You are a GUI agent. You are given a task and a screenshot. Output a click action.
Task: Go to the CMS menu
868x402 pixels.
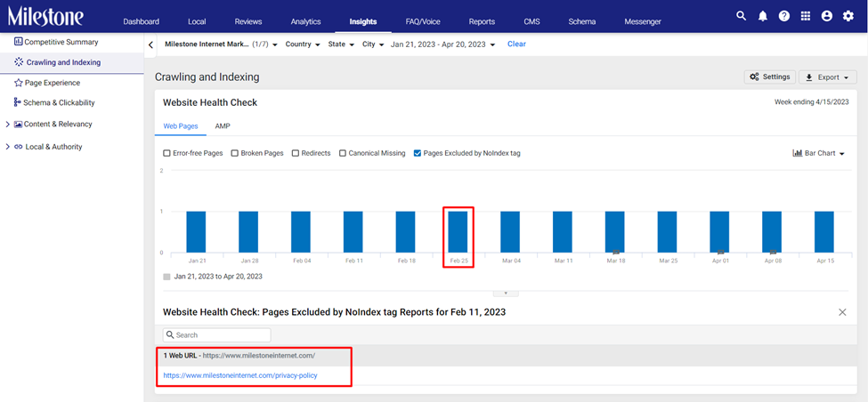531,21
